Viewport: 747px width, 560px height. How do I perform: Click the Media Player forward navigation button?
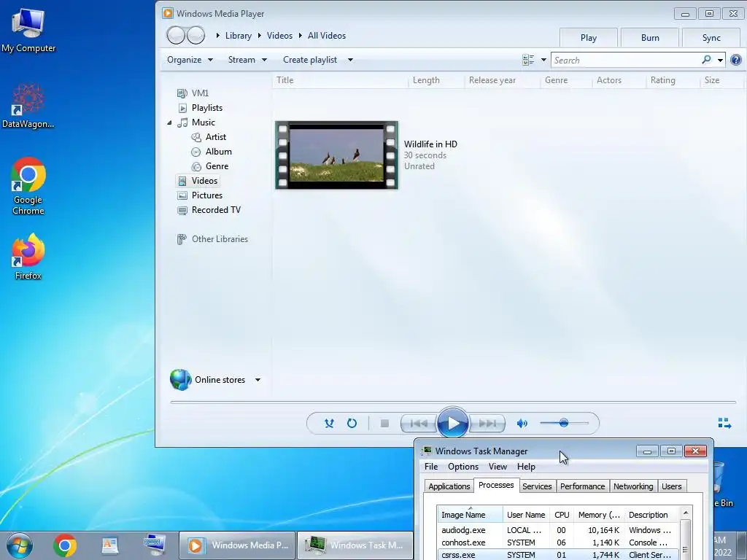tap(196, 35)
